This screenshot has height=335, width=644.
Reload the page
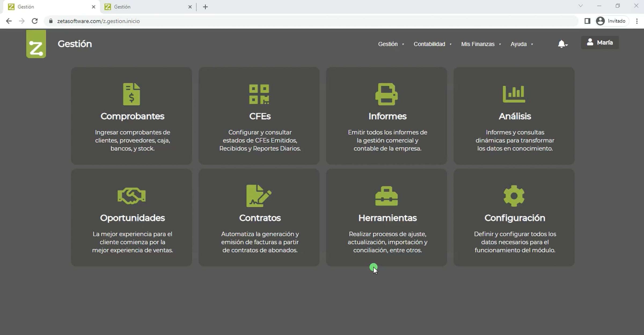pyautogui.click(x=35, y=21)
